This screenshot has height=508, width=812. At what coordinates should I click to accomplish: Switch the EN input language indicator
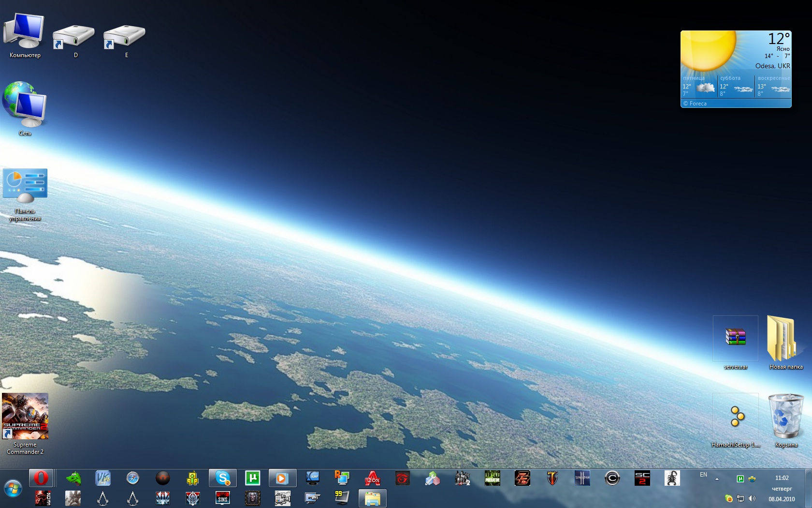click(x=703, y=475)
